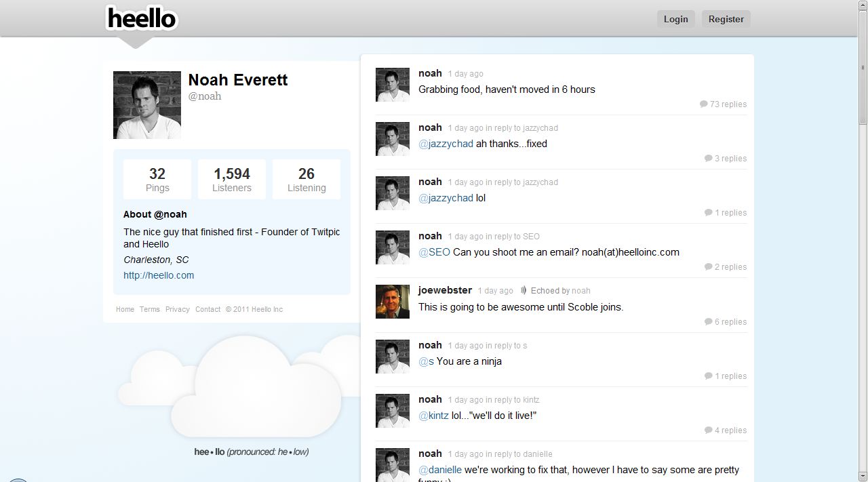Click 'in reply to danielle' text
The image size is (868, 482).
pos(519,454)
